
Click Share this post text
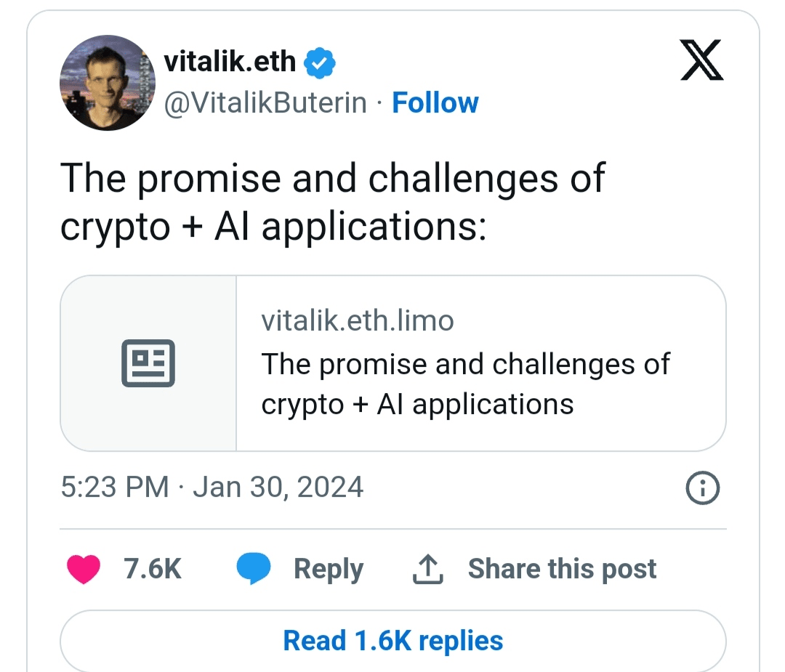pyautogui.click(x=562, y=569)
